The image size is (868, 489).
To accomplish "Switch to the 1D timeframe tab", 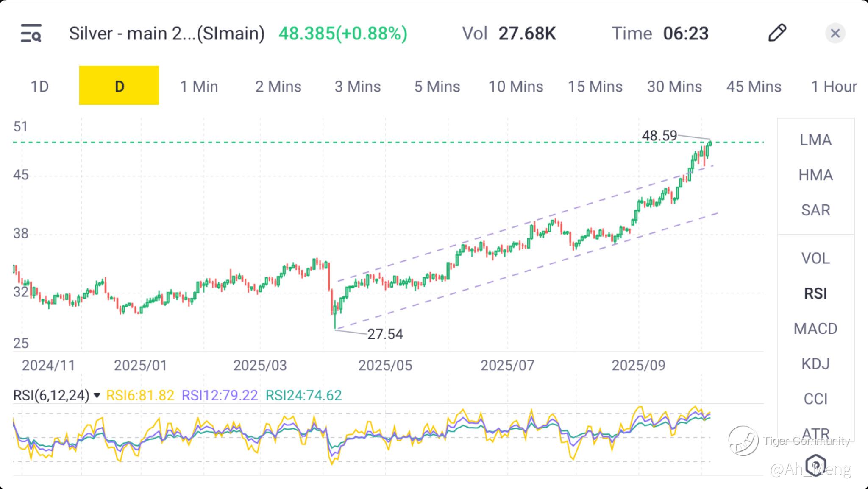I will (39, 87).
